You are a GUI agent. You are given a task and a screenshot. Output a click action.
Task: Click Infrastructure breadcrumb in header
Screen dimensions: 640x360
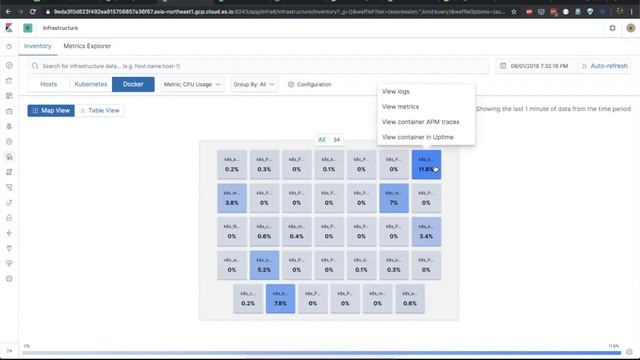(60, 28)
